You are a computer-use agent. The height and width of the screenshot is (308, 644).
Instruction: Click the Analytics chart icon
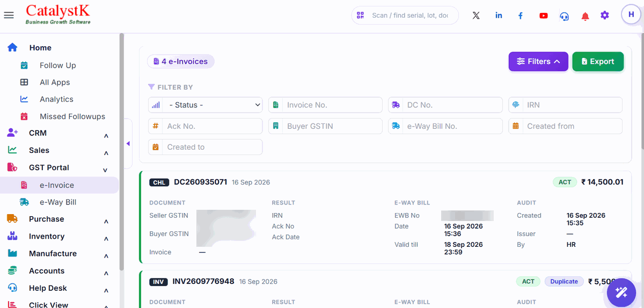click(x=24, y=99)
